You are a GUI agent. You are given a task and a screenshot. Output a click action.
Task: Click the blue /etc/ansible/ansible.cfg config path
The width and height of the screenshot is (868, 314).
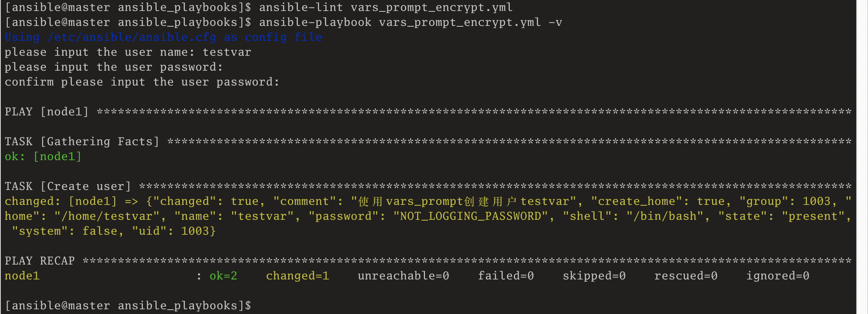(131, 37)
